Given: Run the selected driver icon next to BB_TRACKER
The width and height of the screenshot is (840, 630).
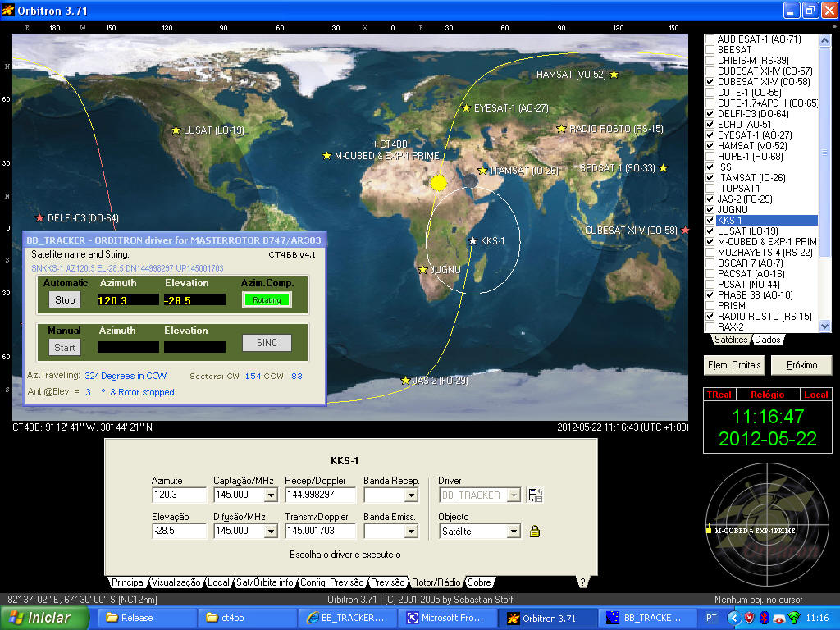Looking at the screenshot, I should point(535,495).
